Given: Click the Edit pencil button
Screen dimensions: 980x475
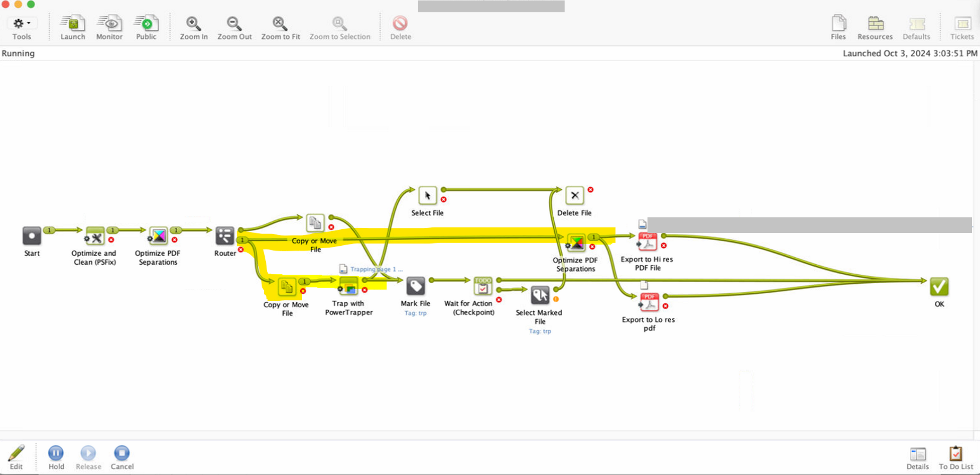Looking at the screenshot, I should 16,454.
